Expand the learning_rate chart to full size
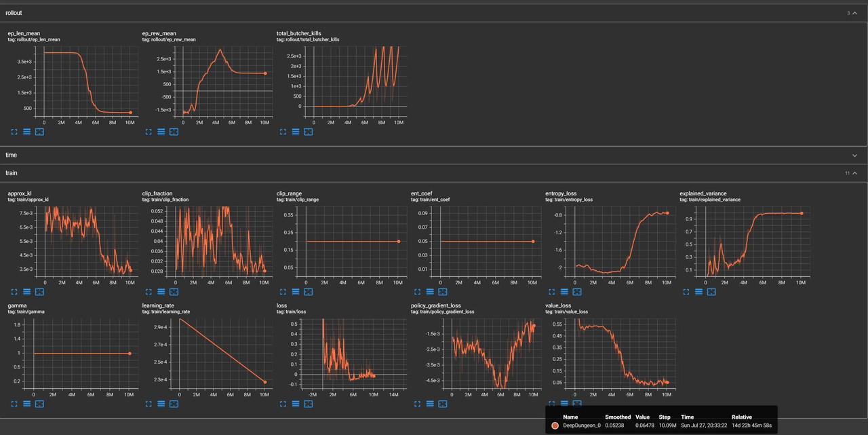 (148, 404)
